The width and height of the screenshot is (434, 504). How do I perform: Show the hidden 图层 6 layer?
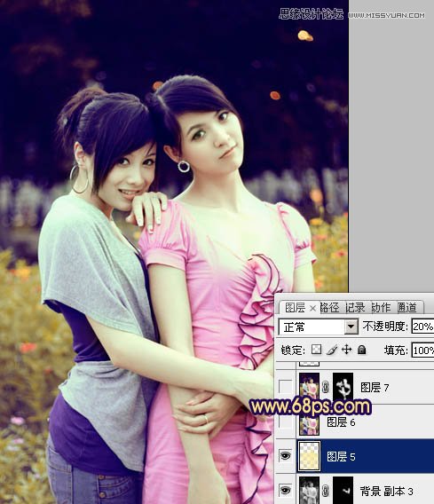[x=285, y=421]
